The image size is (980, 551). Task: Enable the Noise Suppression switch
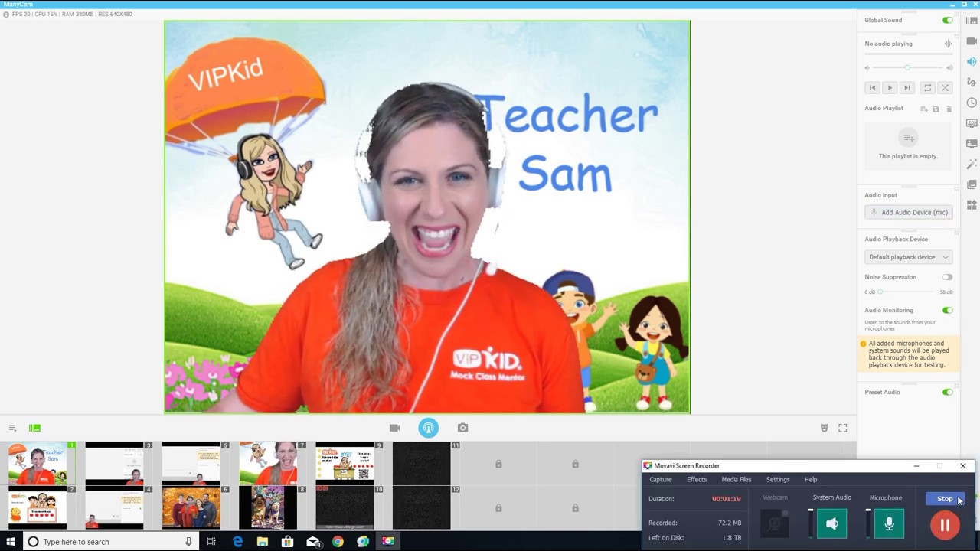pos(948,277)
